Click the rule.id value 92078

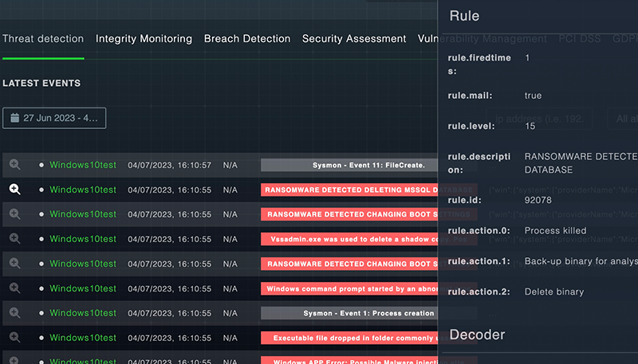click(538, 200)
